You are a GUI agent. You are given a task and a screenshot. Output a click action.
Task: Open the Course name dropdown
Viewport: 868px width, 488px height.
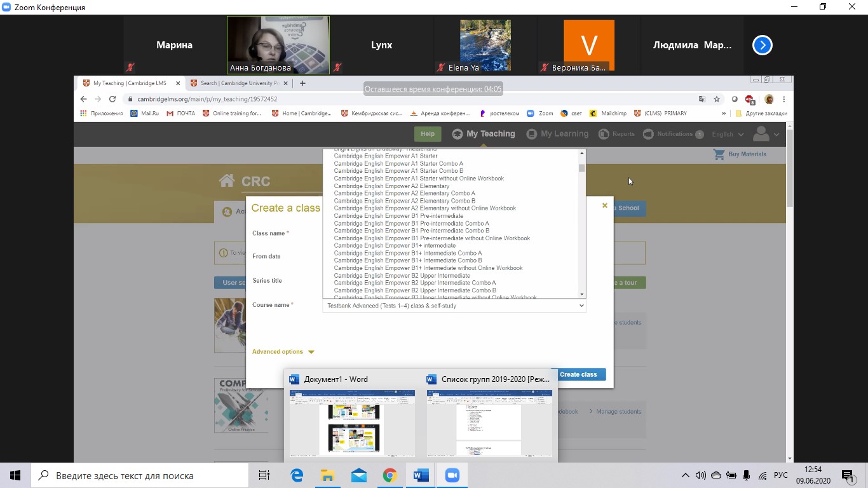454,306
